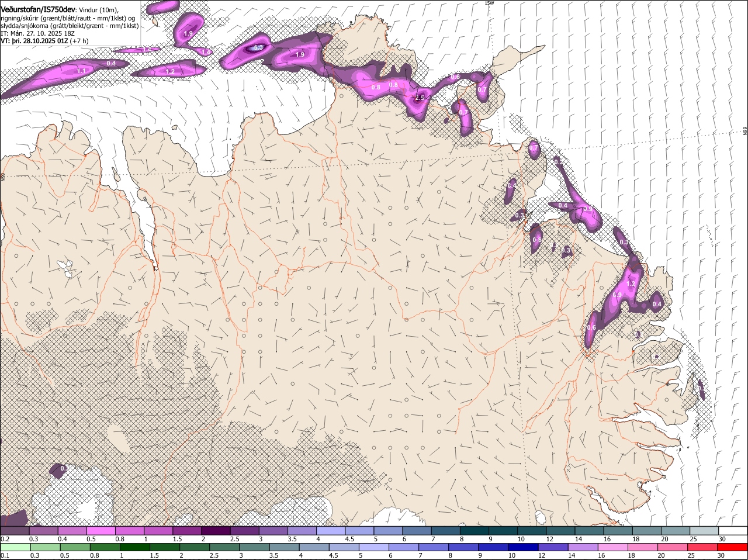The image size is (748, 560).
Task: Click the VT: þri. 28.10.2025 01Z valid time
Action: point(34,41)
